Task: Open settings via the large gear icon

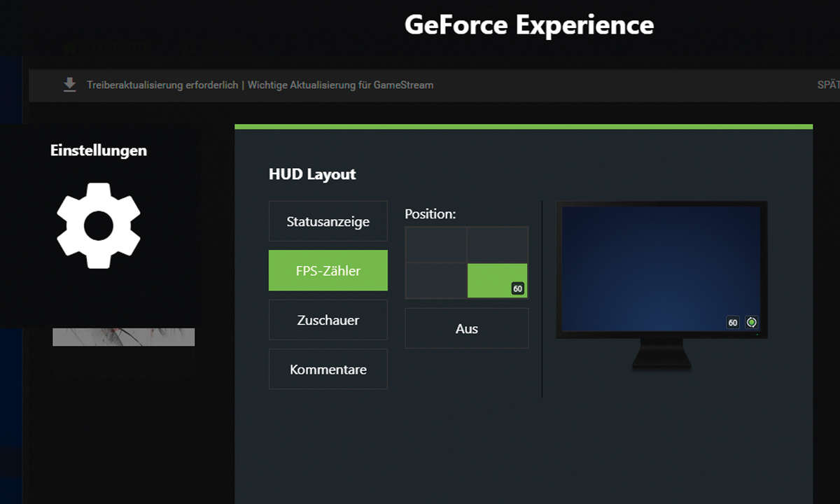Action: click(x=99, y=225)
